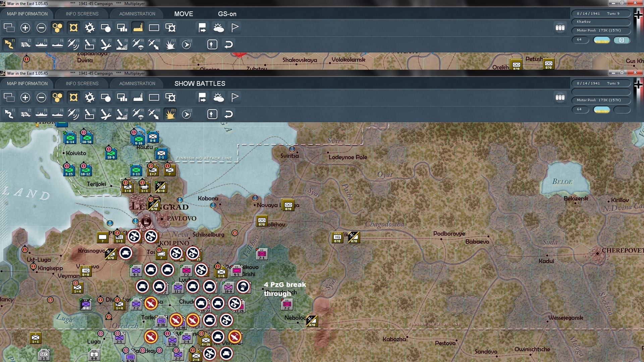
Task: Toggle factory display icon in top window
Action: [x=138, y=28]
